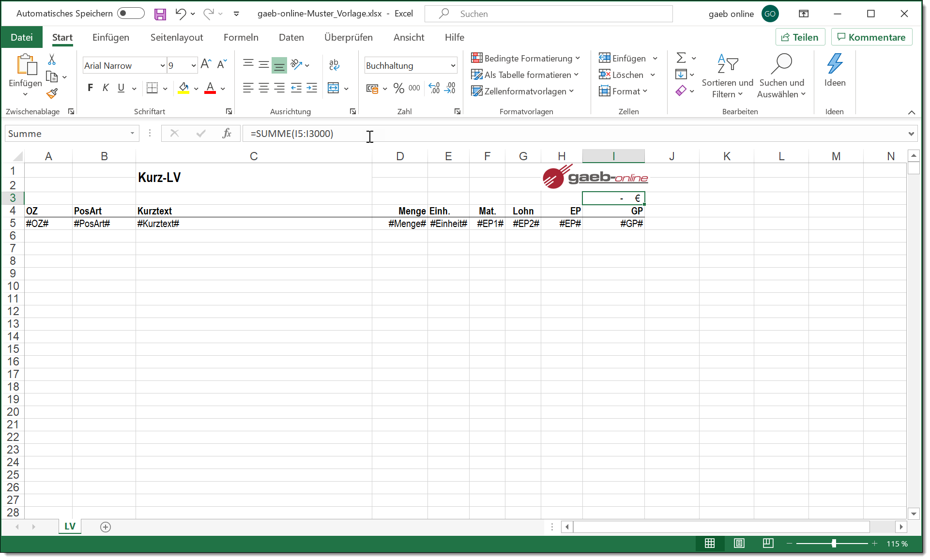
Task: Open the Kommentare button
Action: pos(871,37)
